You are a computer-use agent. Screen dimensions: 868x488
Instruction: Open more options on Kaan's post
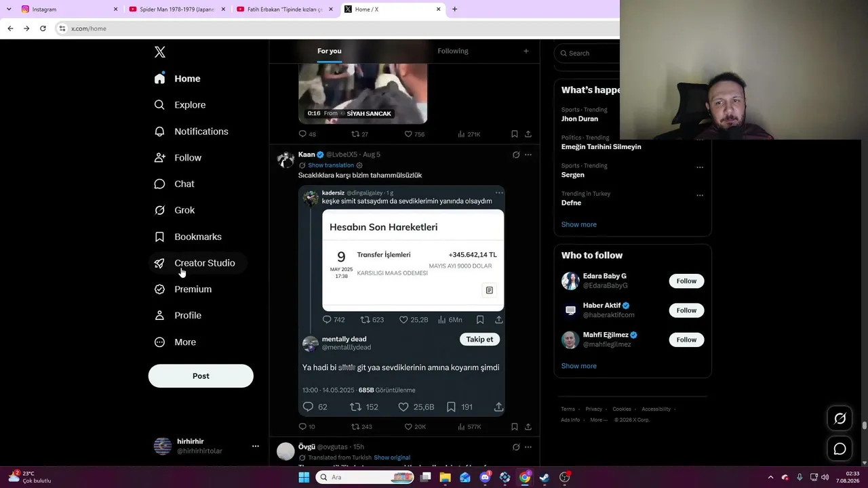click(x=528, y=155)
